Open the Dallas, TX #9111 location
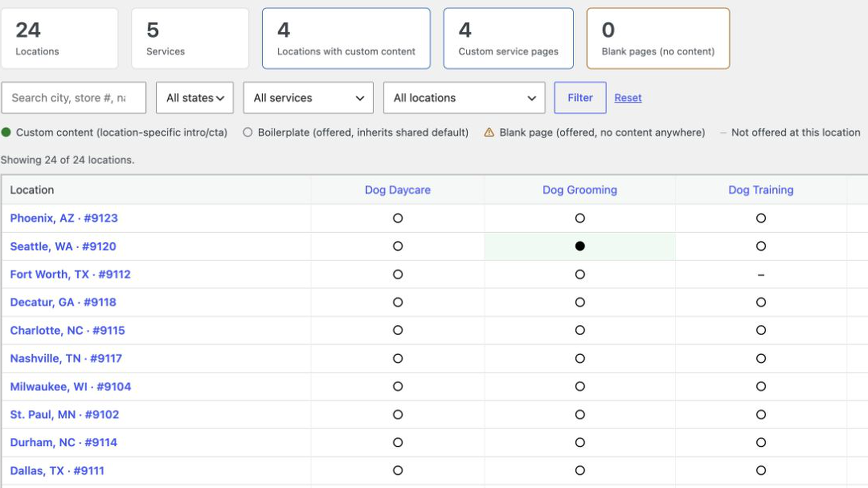868x488 pixels. pos(57,471)
